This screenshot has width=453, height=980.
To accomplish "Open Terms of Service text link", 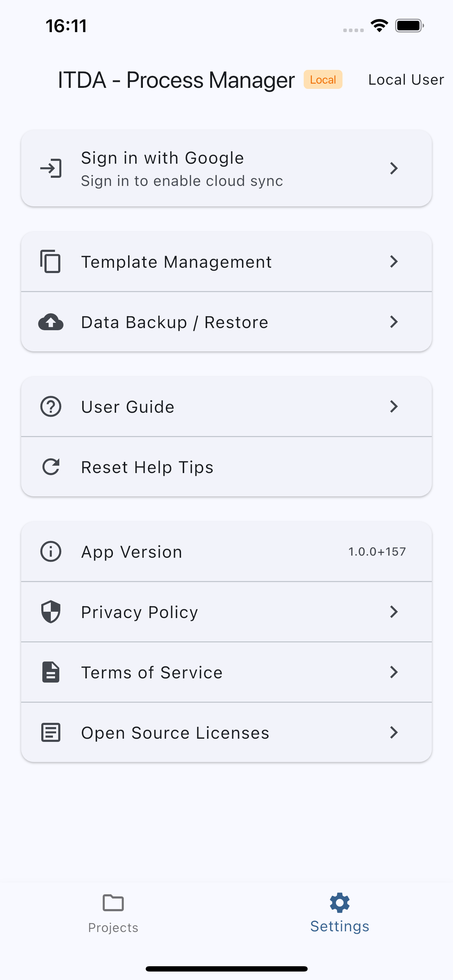I will 152,672.
